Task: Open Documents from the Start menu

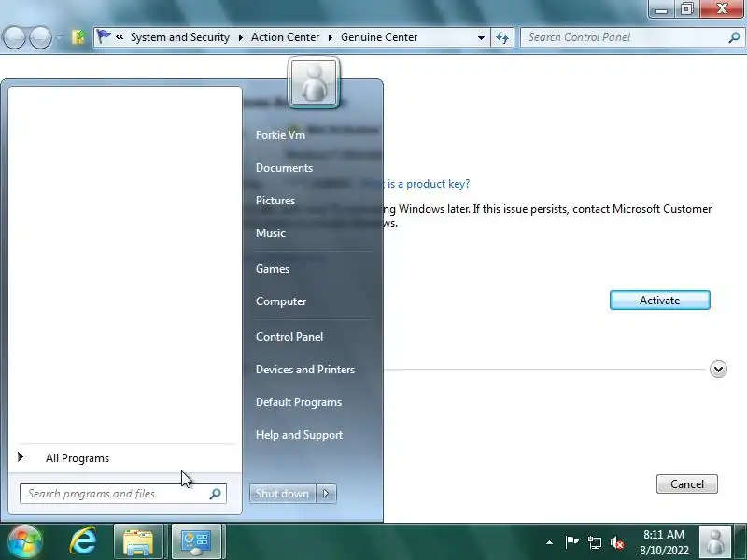Action: (284, 168)
